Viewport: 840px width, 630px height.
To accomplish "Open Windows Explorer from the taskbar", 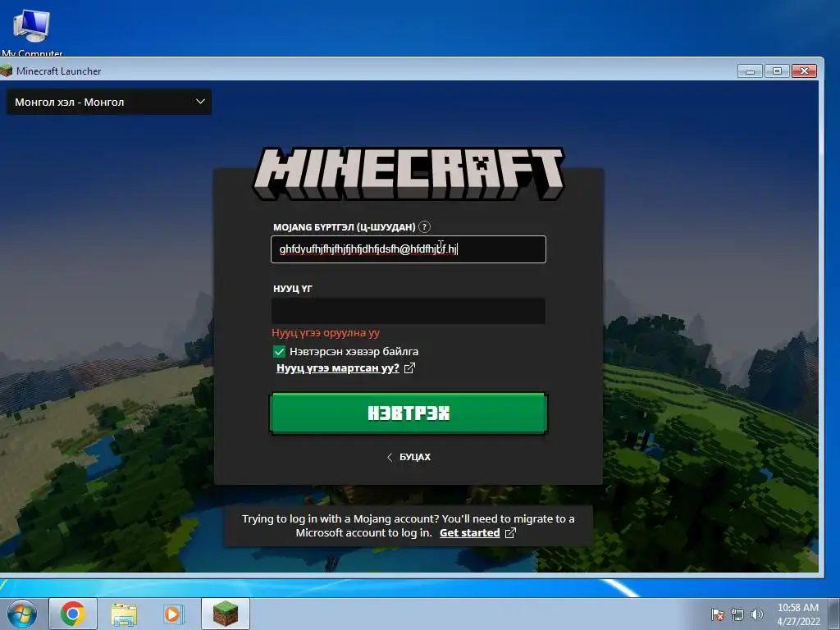I will [124, 614].
